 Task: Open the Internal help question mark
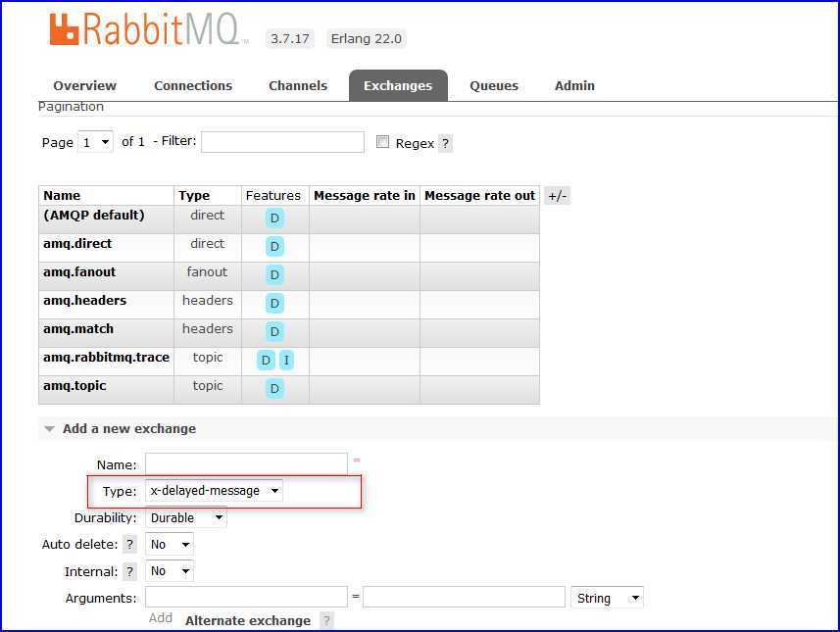coord(129,571)
